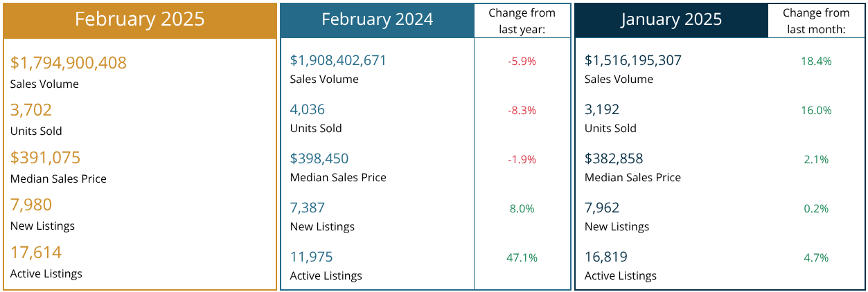868x292 pixels.
Task: Click the 18.4% monthly sales change
Action: [x=816, y=61]
